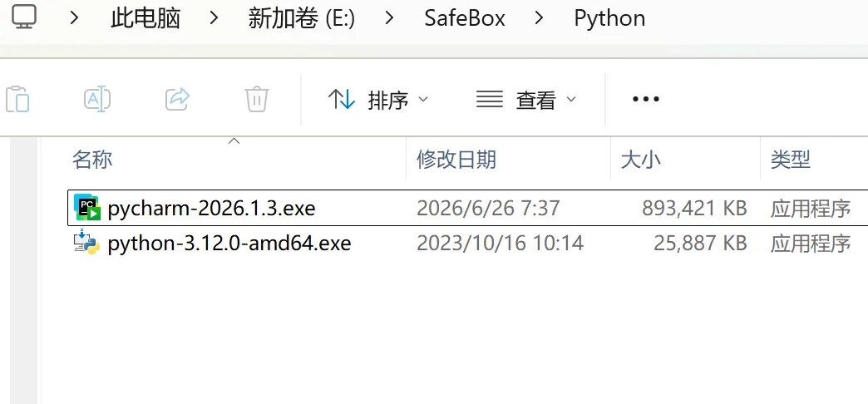Viewport: 868px width, 404px height.
Task: Click the rename icon in toolbar
Action: pos(97,99)
